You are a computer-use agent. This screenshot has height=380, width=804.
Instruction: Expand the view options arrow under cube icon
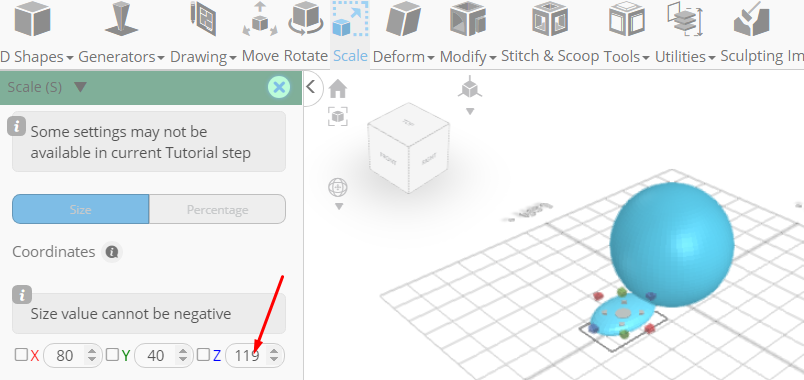click(x=470, y=111)
